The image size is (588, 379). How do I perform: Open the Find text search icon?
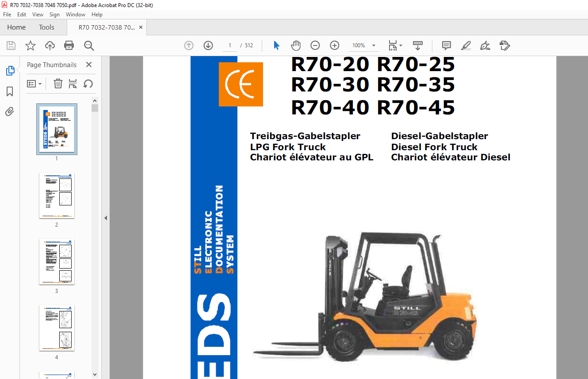point(89,45)
